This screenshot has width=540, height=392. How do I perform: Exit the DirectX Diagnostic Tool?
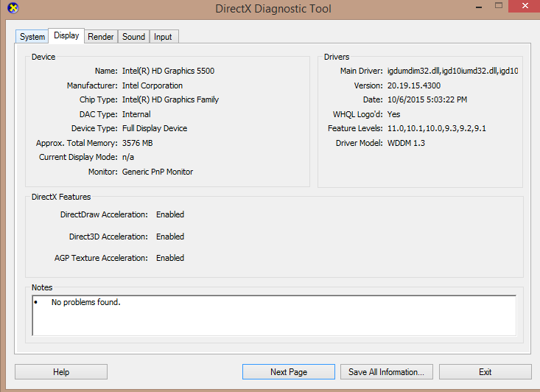click(485, 372)
